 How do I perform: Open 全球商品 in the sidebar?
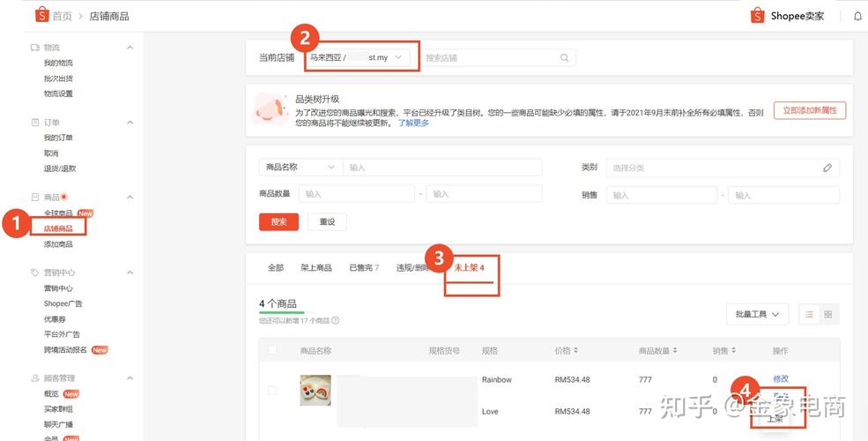tap(58, 213)
